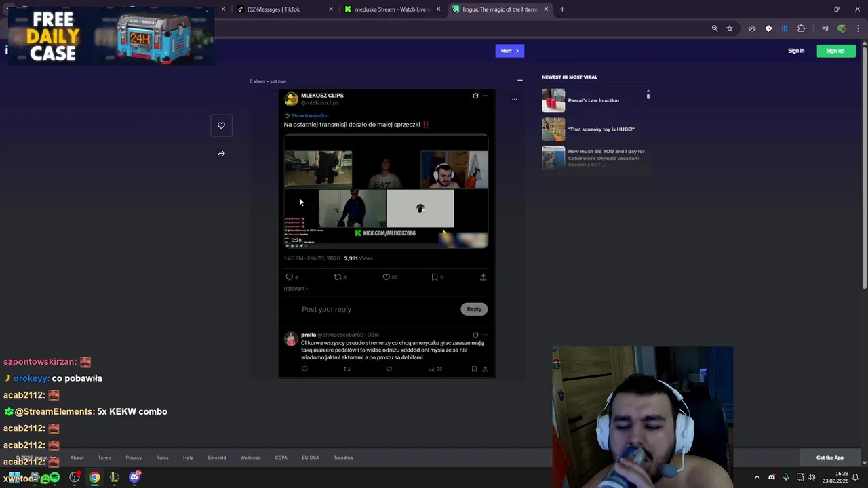Click the Emerald footer link
868x488 pixels.
click(217, 457)
